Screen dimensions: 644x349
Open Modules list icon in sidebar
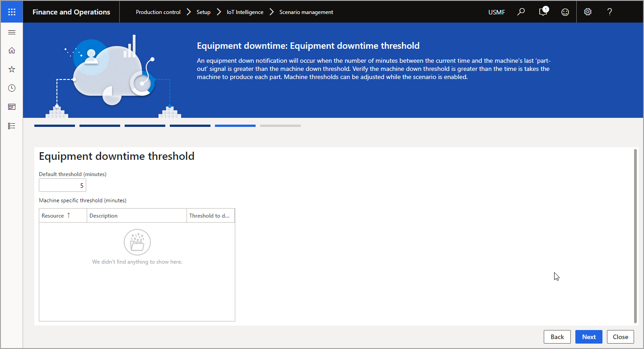(12, 126)
